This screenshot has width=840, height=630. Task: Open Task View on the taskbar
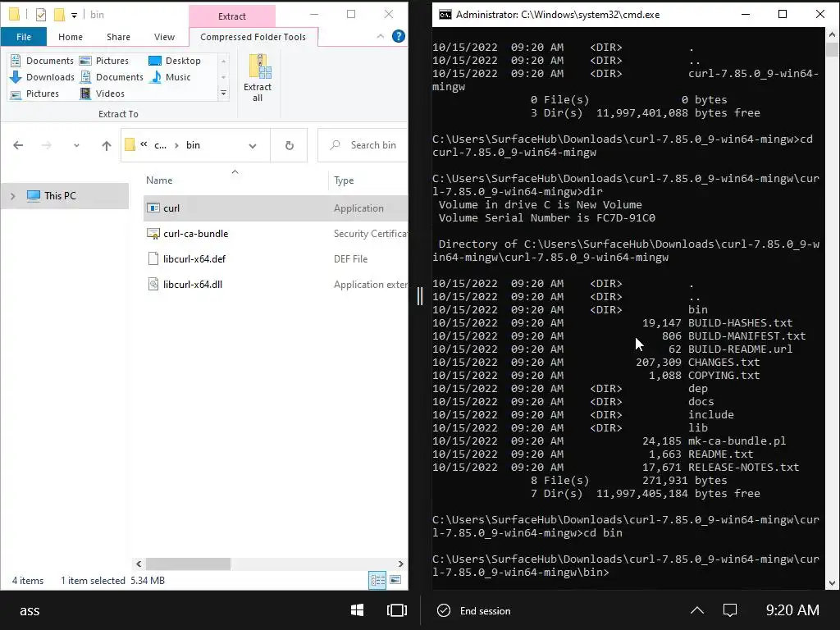coord(396,610)
